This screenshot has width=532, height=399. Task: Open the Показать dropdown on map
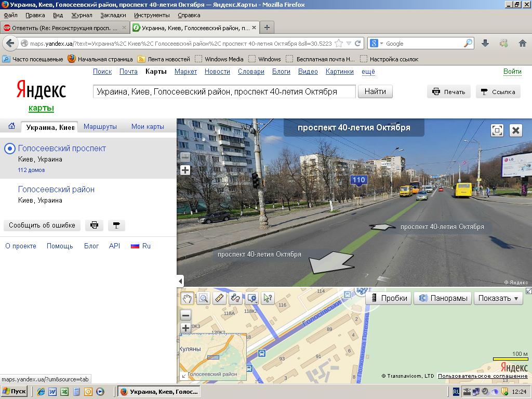tap(498, 298)
